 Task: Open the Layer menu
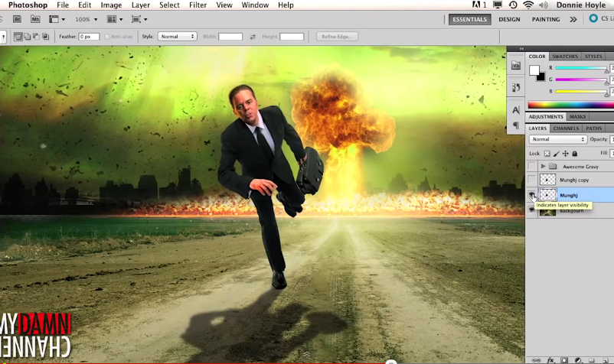pos(141,5)
